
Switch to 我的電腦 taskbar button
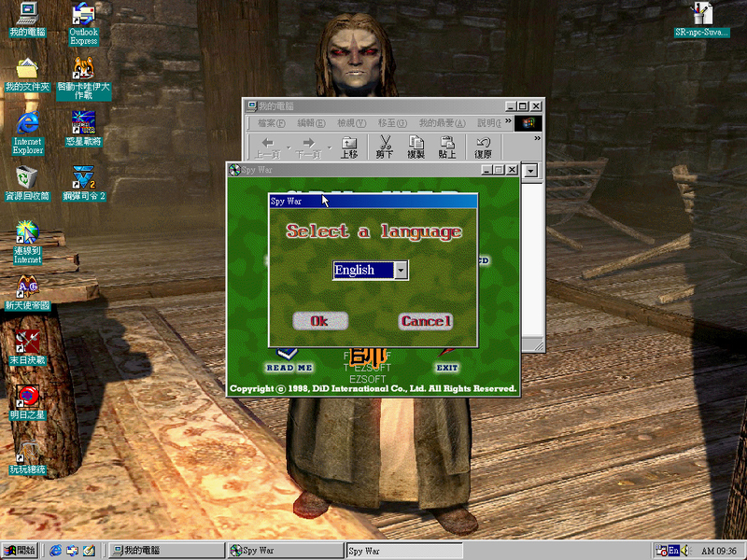point(166,551)
